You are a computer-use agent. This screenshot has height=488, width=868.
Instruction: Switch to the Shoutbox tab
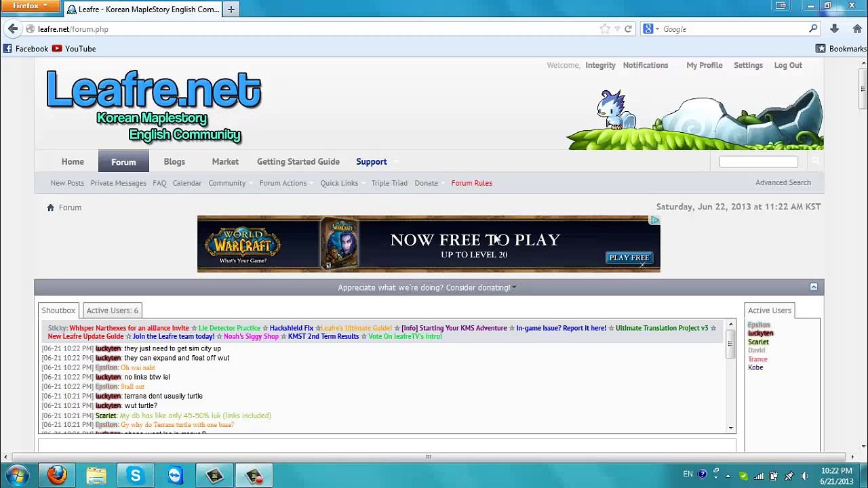click(x=58, y=310)
